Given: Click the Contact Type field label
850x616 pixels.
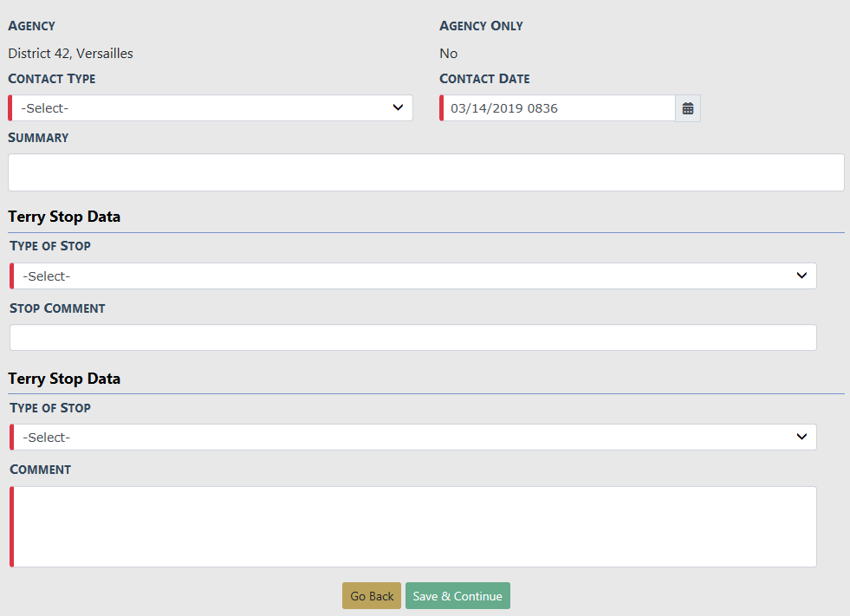Looking at the screenshot, I should click(52, 79).
